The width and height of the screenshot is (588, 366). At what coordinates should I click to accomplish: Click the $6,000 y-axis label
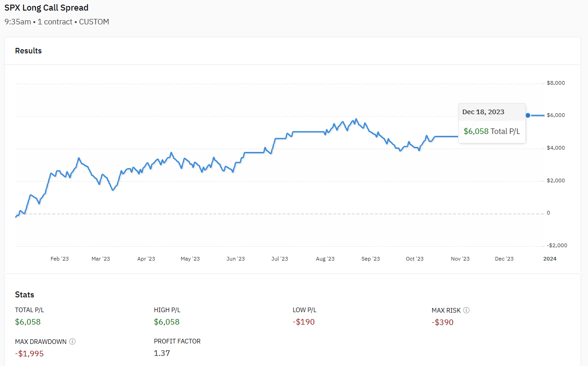[556, 116]
